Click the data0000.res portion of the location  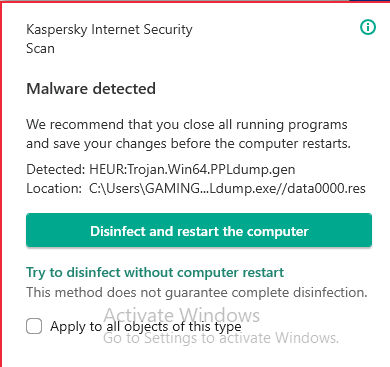point(326,189)
